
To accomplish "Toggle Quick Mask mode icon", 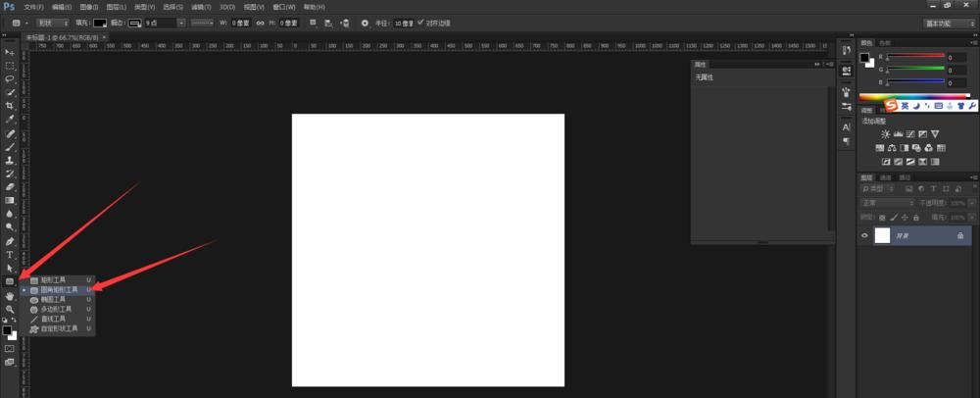I will click(10, 348).
